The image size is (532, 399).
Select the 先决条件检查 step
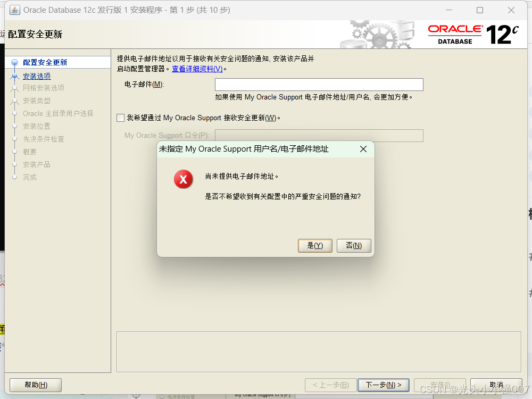point(44,139)
